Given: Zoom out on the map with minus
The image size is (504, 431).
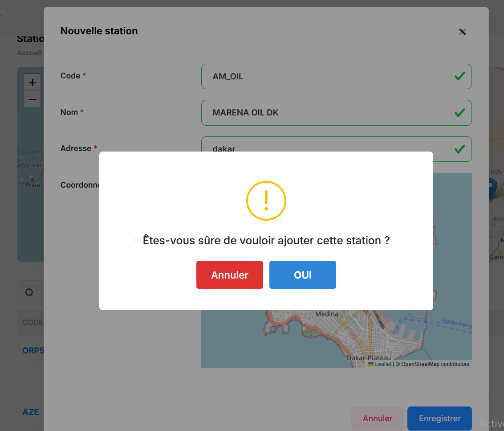Looking at the screenshot, I should point(32,99).
